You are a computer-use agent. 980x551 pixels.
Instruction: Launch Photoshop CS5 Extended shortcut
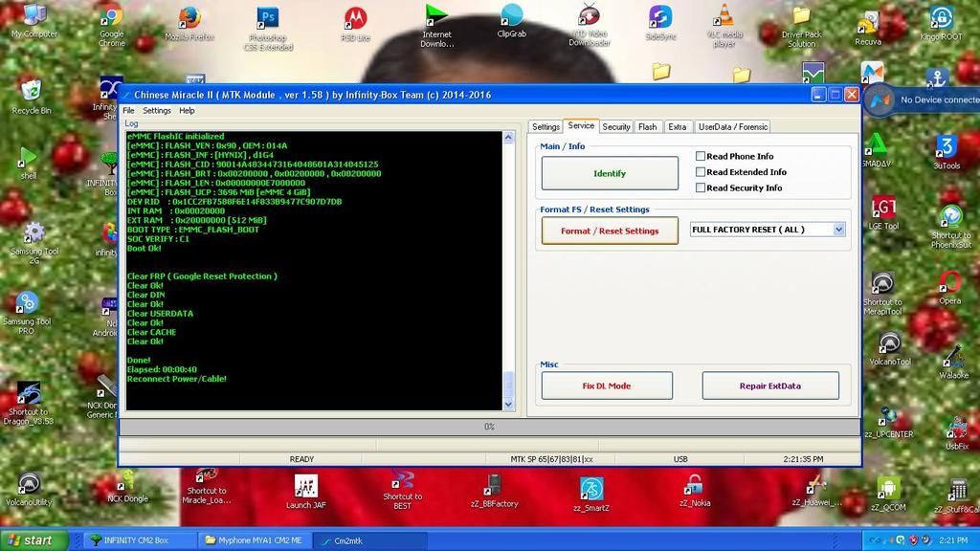pos(268,28)
